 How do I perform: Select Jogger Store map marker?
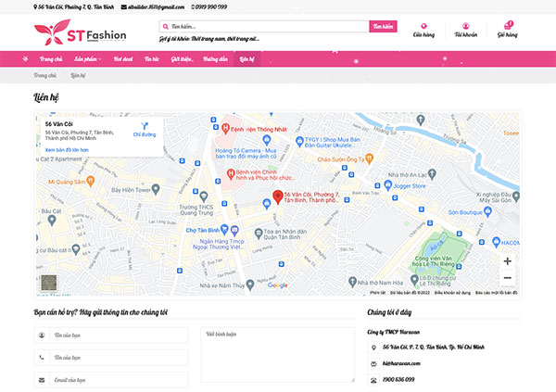point(388,184)
